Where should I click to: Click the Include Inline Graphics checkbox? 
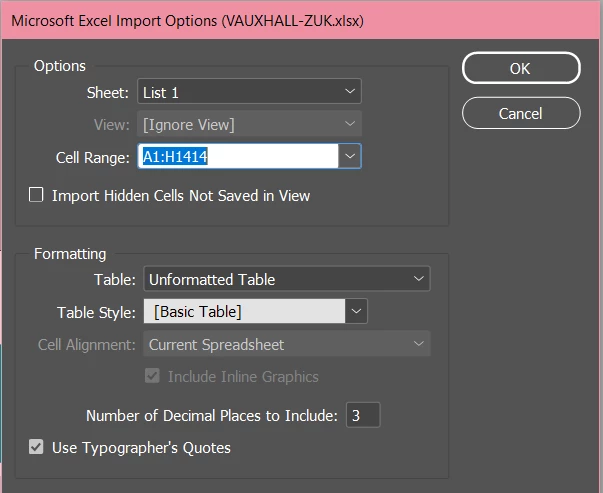(152, 376)
